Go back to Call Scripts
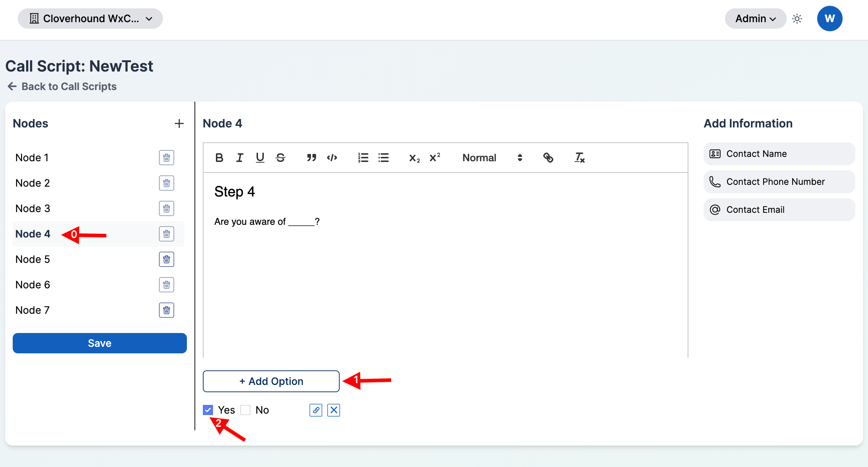The image size is (868, 467). pyautogui.click(x=62, y=86)
